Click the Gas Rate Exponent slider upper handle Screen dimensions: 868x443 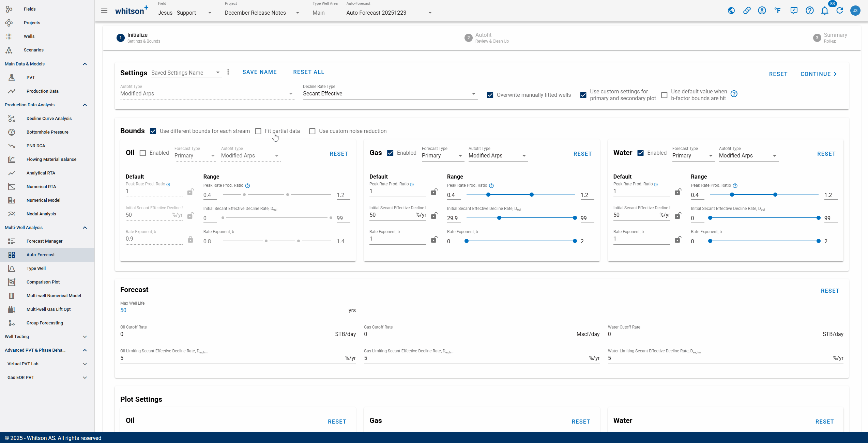pos(575,241)
